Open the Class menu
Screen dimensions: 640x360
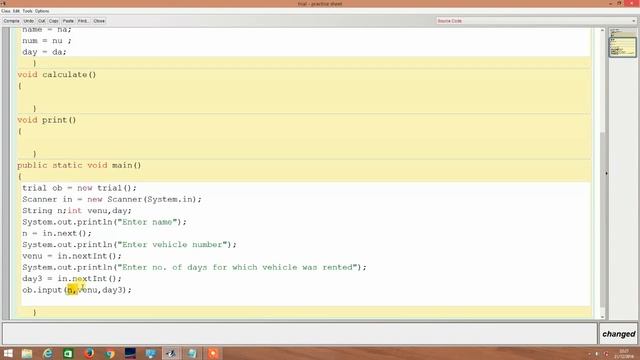pyautogui.click(x=6, y=11)
